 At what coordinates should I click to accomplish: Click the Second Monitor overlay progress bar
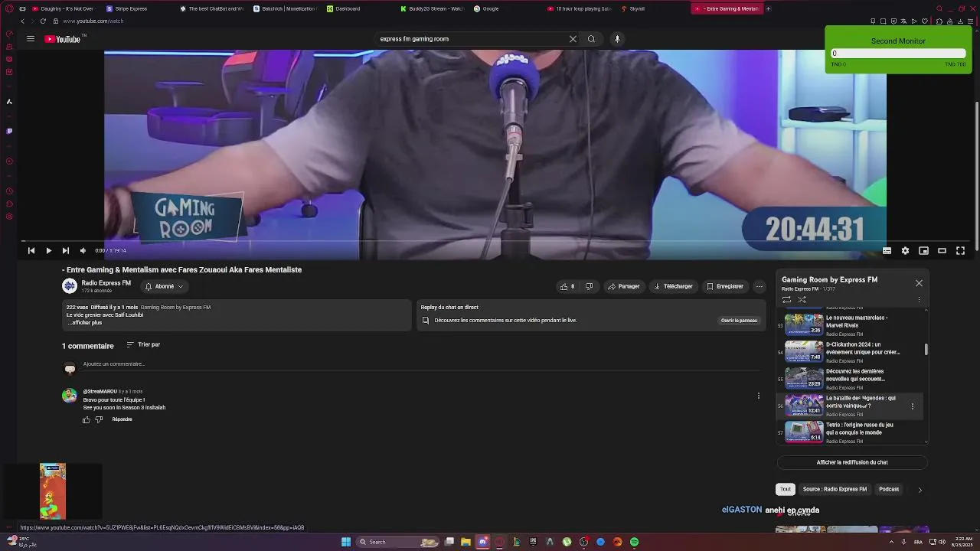click(x=898, y=54)
